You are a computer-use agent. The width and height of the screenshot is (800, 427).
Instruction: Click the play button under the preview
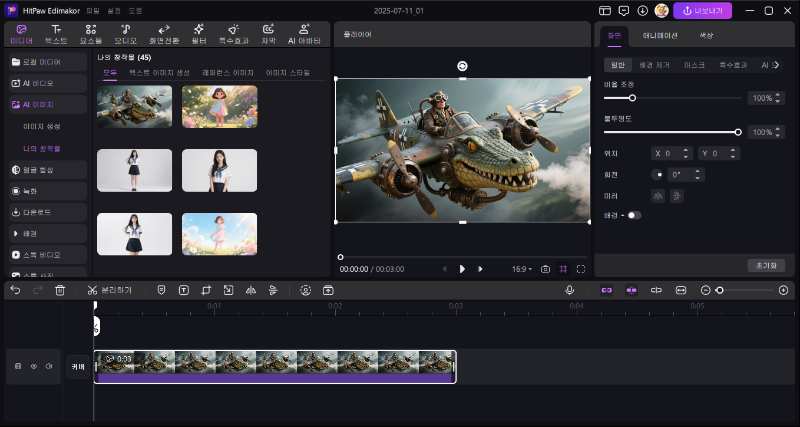(x=462, y=269)
